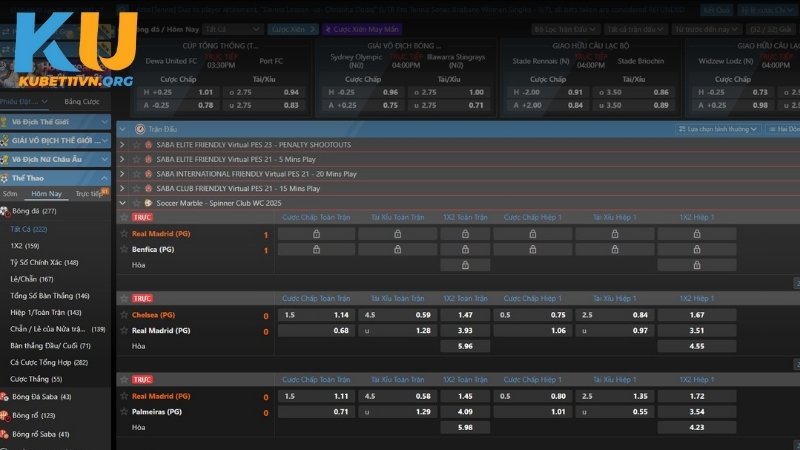Click the Bóng Đá Saba sport icon
The height and width of the screenshot is (450, 800).
pyautogui.click(x=6, y=397)
